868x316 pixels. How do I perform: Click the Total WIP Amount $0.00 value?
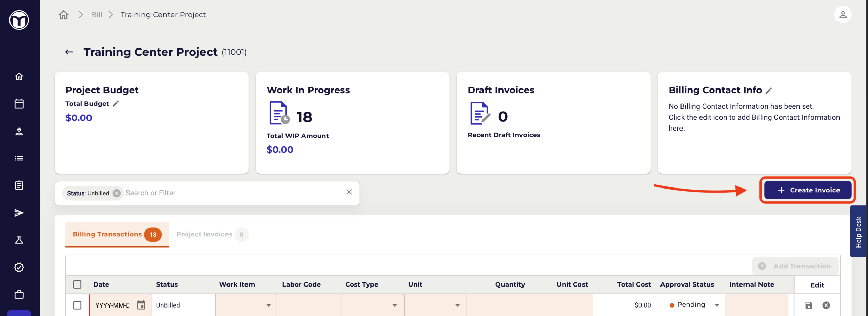(x=280, y=150)
